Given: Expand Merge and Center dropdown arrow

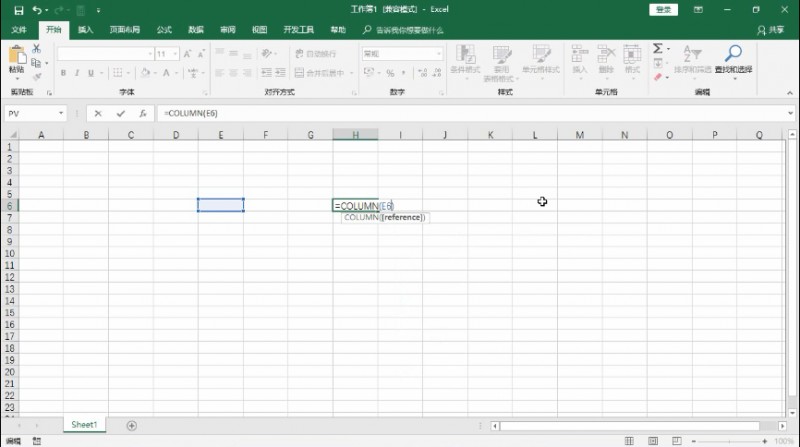Looking at the screenshot, I should coord(352,73).
